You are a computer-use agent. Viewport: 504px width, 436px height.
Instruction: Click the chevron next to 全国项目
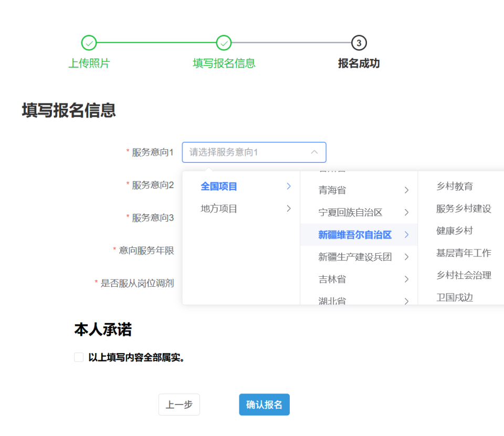(288, 186)
